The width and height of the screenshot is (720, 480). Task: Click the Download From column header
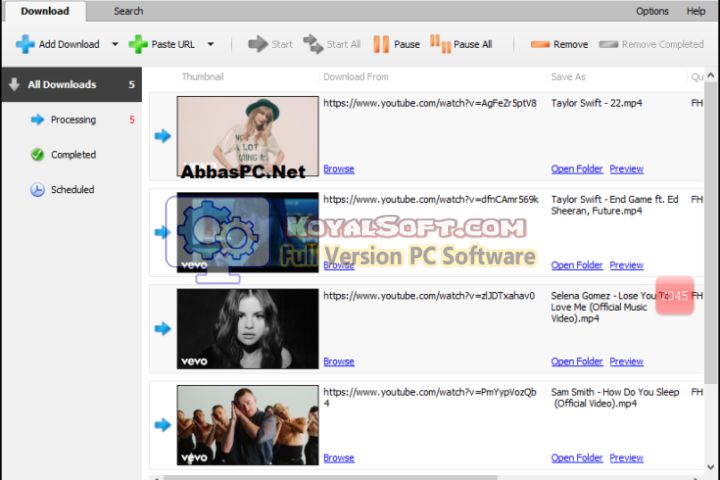(x=356, y=77)
